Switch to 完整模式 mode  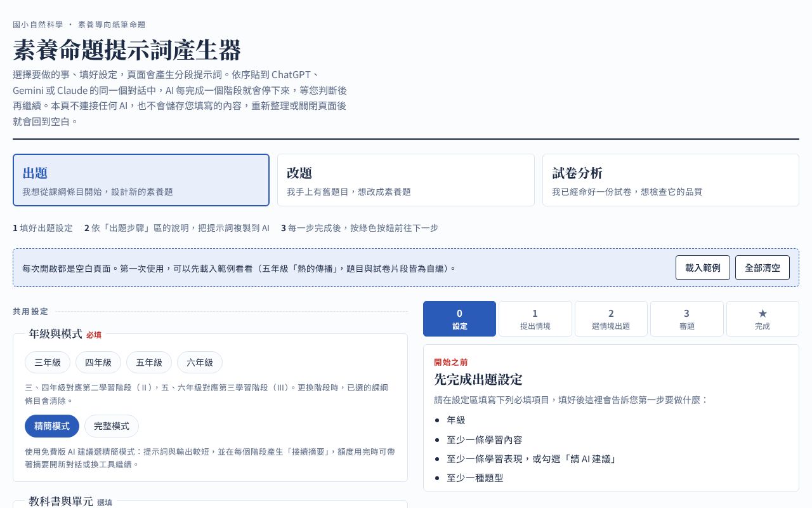click(112, 426)
